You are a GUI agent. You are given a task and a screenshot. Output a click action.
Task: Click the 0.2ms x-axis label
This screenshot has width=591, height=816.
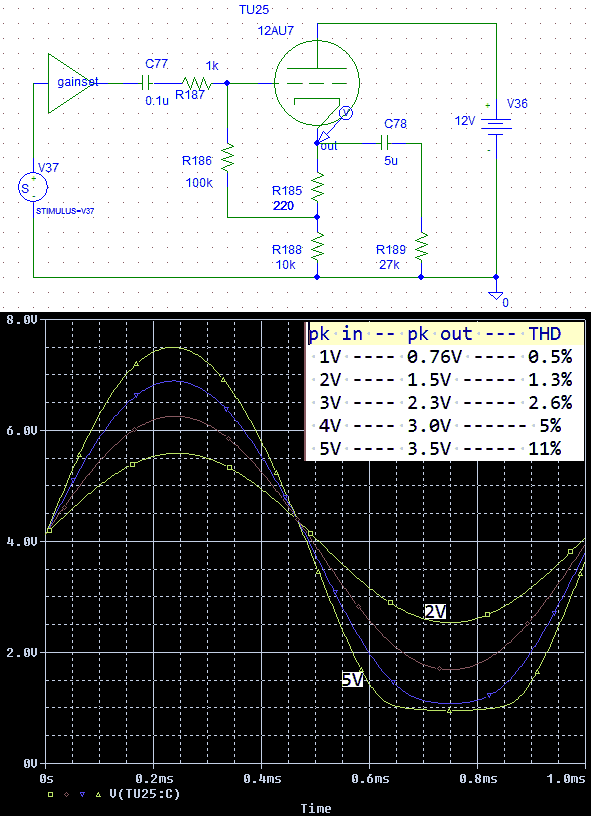[x=153, y=779]
